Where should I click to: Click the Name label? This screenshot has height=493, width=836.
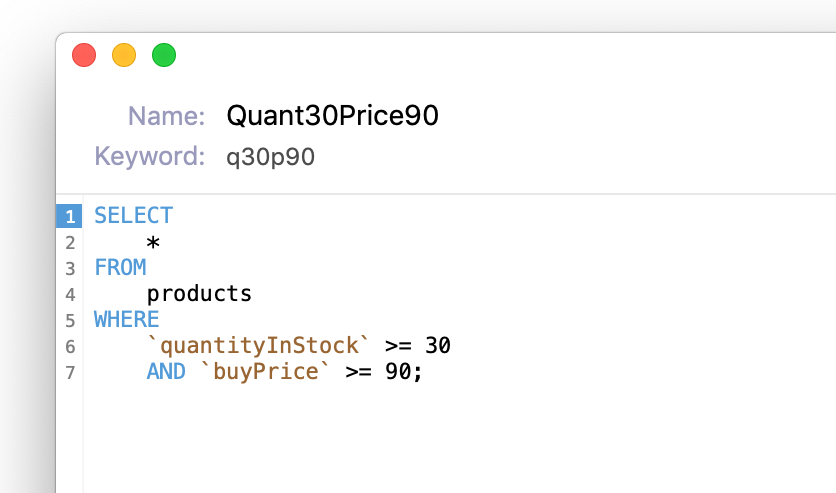pyautogui.click(x=166, y=116)
